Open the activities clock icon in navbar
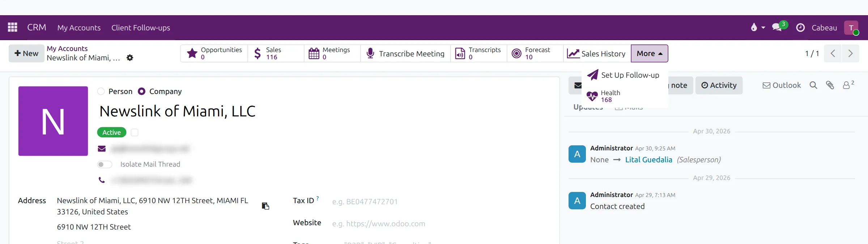This screenshot has width=868, height=244. [x=800, y=27]
